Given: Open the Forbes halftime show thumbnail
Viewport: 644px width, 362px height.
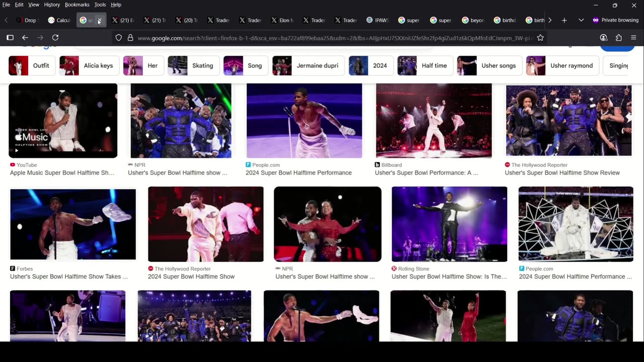Looking at the screenshot, I should [x=73, y=224].
